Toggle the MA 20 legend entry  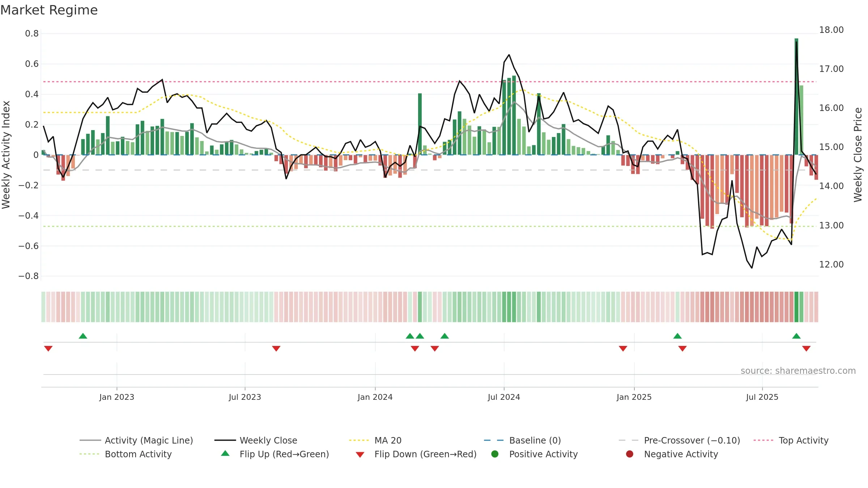(375, 440)
